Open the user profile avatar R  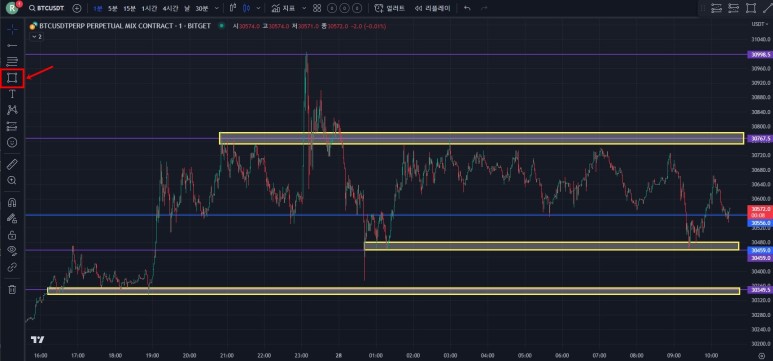click(12, 8)
